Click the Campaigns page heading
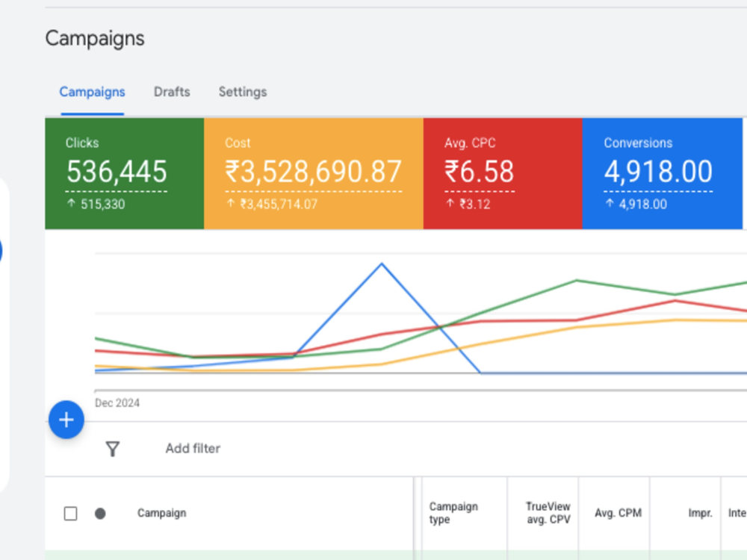 95,38
